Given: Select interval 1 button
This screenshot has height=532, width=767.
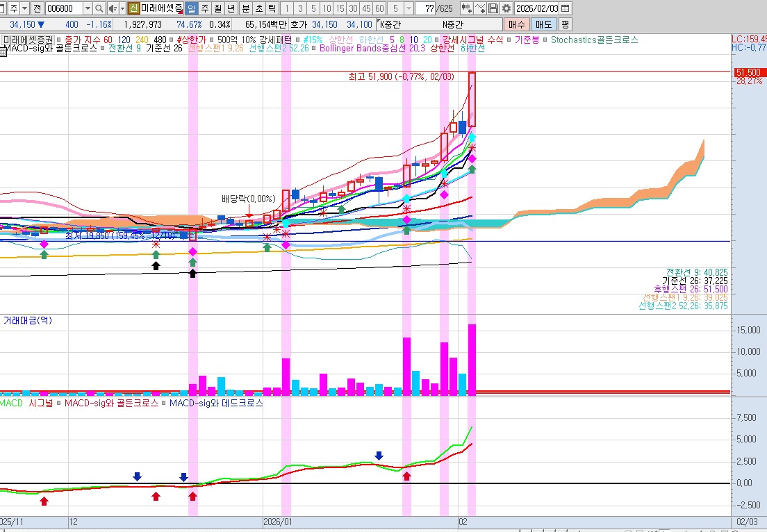Looking at the screenshot, I should tap(287, 8).
